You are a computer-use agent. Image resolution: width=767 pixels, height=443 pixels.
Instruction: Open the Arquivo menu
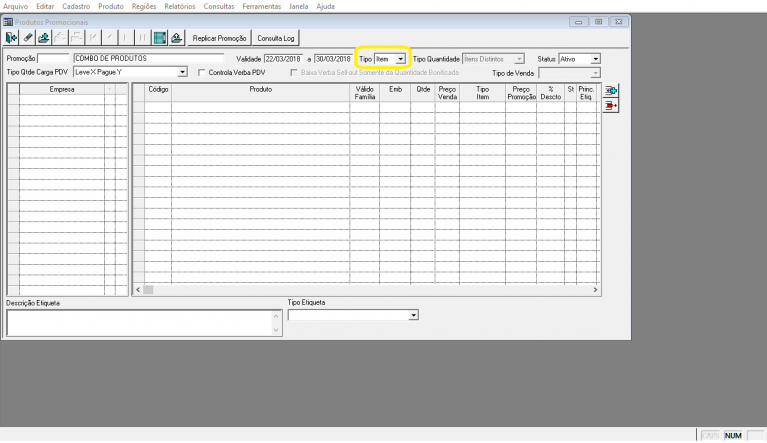tap(15, 6)
